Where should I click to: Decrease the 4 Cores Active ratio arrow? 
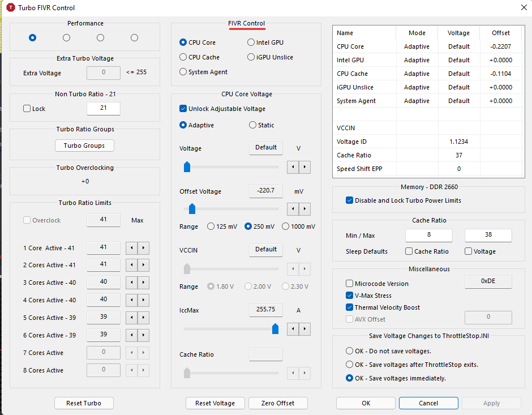132,300
